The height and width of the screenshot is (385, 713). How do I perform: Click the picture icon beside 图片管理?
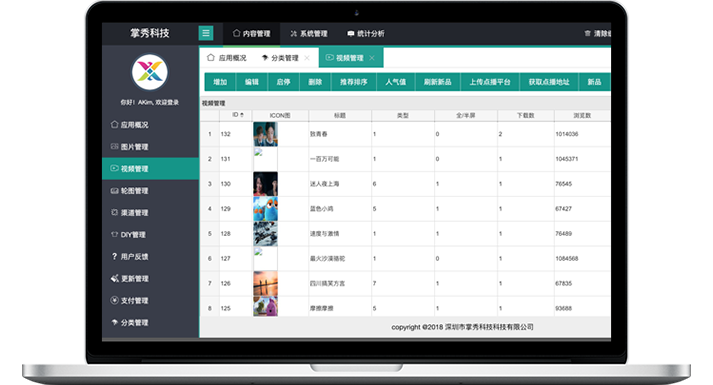[114, 146]
